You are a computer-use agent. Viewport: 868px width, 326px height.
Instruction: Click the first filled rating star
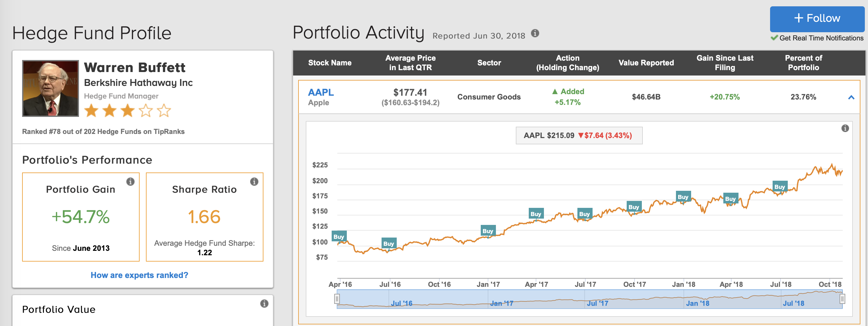pos(91,111)
